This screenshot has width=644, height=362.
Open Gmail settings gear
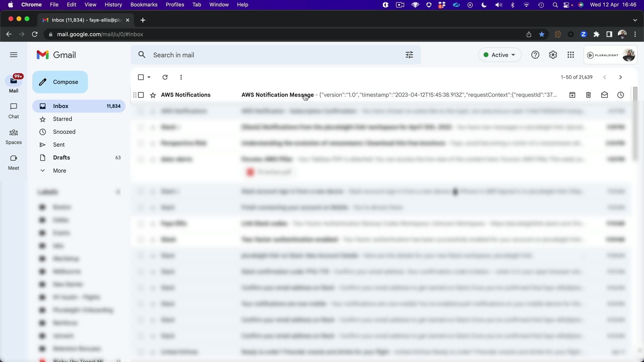(x=553, y=55)
